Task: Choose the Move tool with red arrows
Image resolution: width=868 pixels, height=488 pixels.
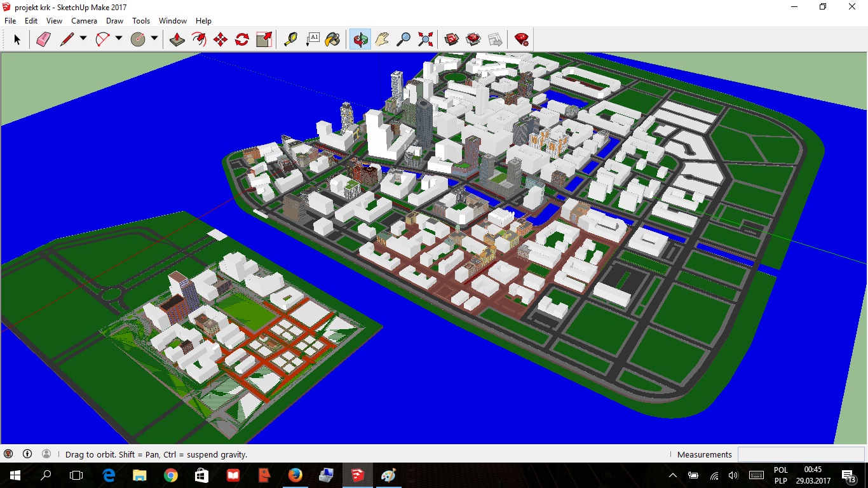Action: (x=220, y=40)
